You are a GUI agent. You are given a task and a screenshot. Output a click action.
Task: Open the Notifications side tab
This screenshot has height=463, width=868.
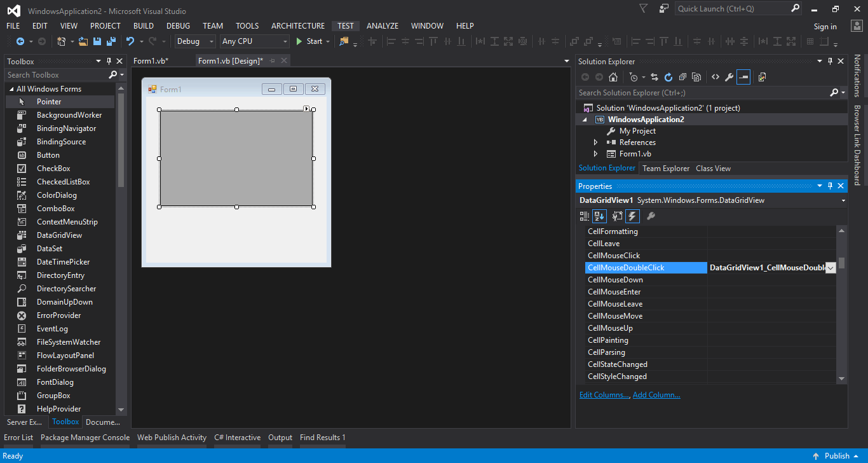click(857, 75)
